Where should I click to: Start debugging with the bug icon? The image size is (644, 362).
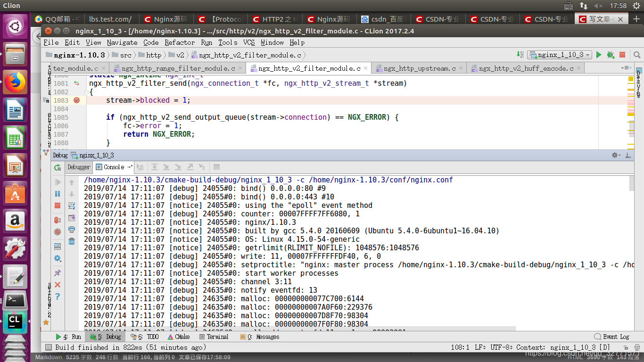(x=611, y=55)
